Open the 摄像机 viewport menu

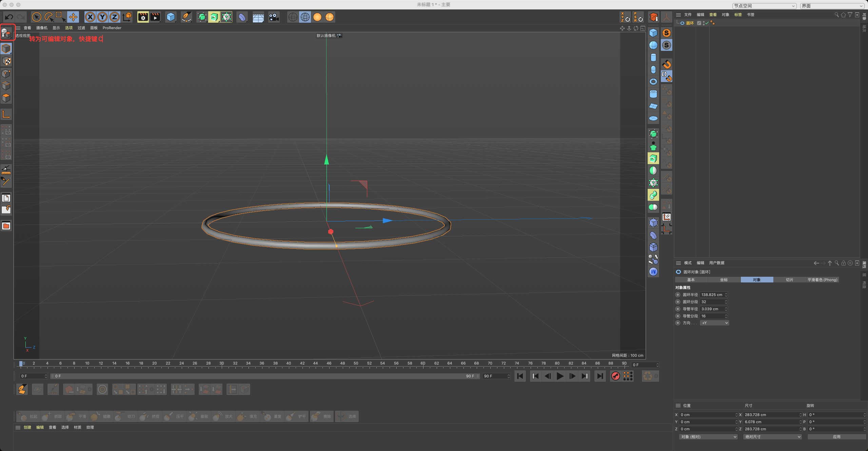point(42,28)
